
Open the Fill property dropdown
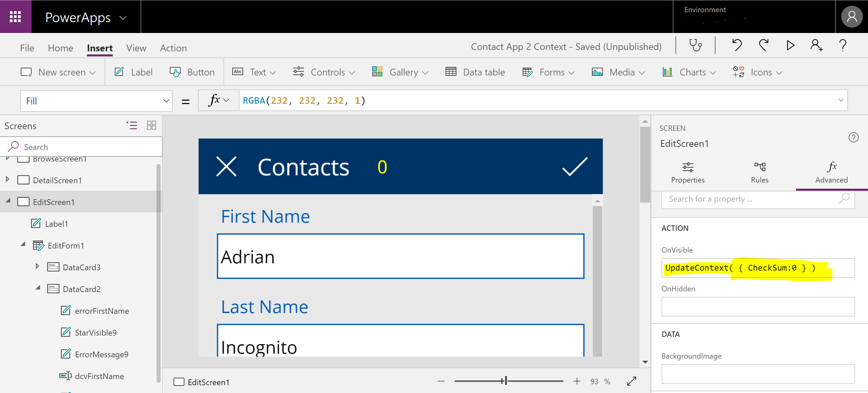pos(166,101)
